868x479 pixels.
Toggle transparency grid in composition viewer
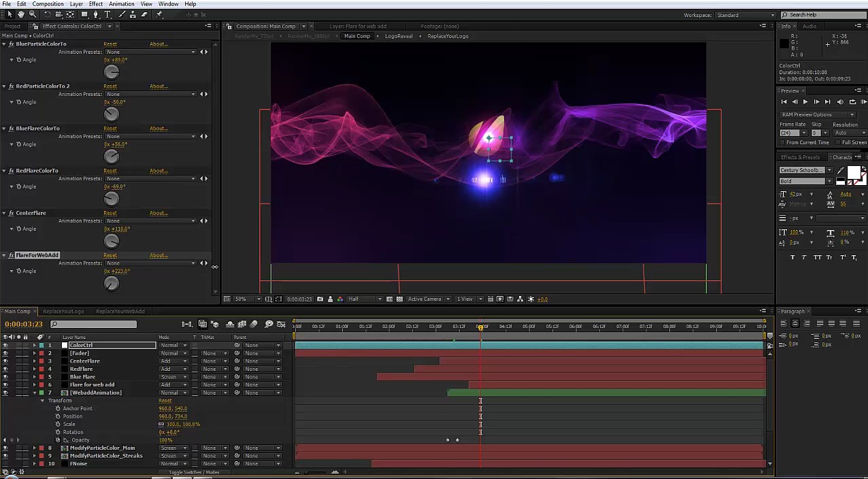(x=399, y=299)
